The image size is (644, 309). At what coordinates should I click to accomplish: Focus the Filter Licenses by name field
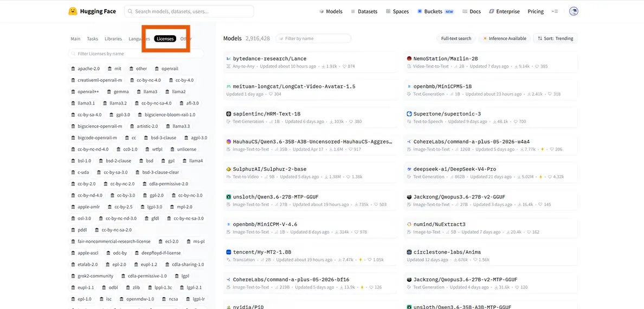136,54
